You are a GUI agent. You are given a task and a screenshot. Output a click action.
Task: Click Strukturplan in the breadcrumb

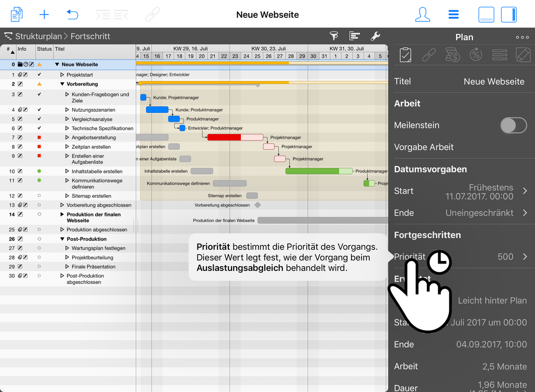(38, 37)
